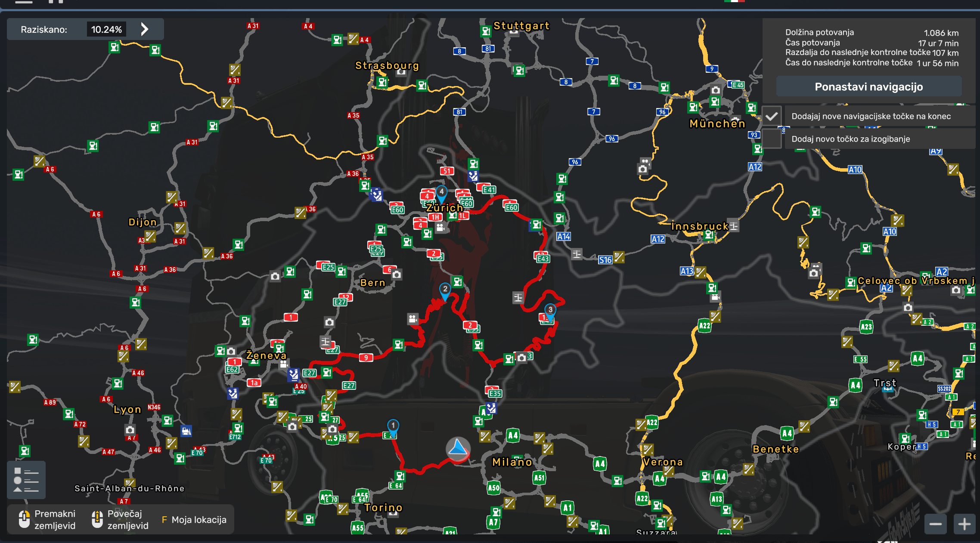The image size is (980, 543).
Task: Expand the Raziskano explored percentage arrow
Action: (145, 29)
